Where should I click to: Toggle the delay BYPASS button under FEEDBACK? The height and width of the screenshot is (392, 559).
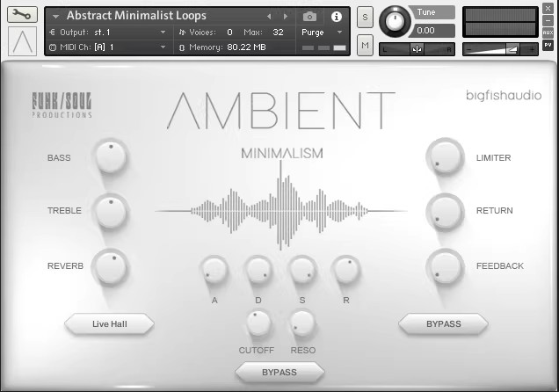point(443,324)
